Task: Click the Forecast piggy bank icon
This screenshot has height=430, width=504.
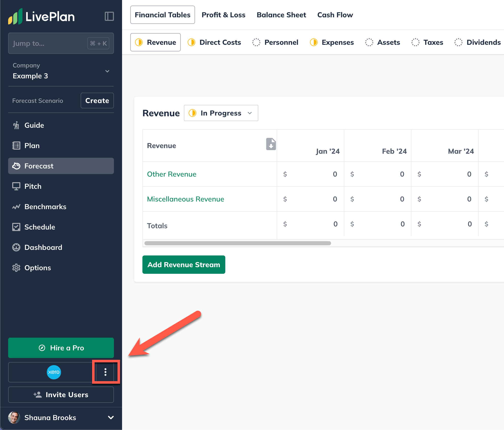Action: coord(16,166)
